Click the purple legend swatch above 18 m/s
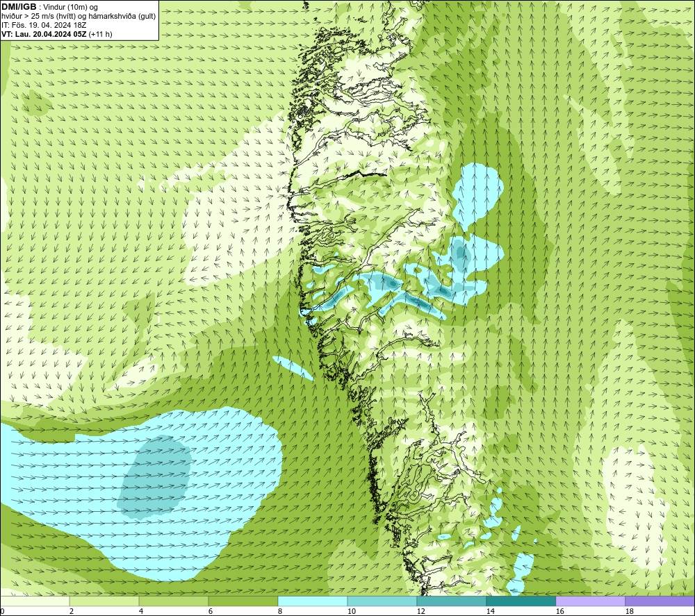Image resolution: width=695 pixels, height=616 pixels. 660,601
